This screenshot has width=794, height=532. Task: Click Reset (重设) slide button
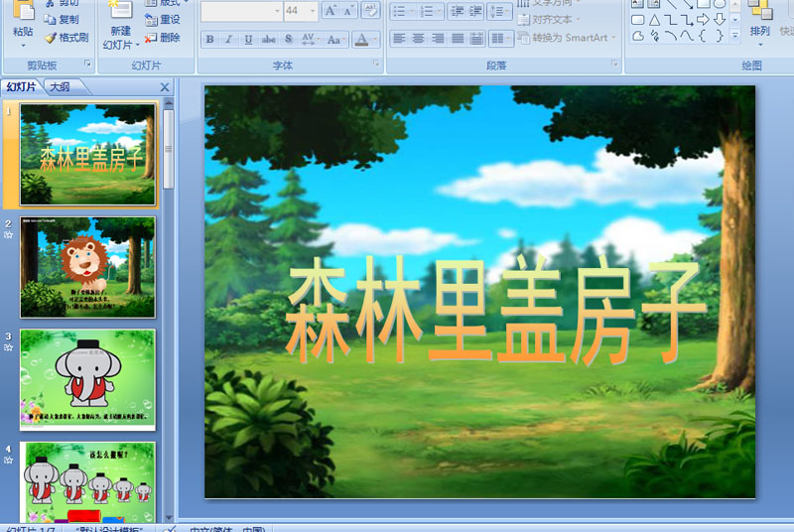[163, 19]
